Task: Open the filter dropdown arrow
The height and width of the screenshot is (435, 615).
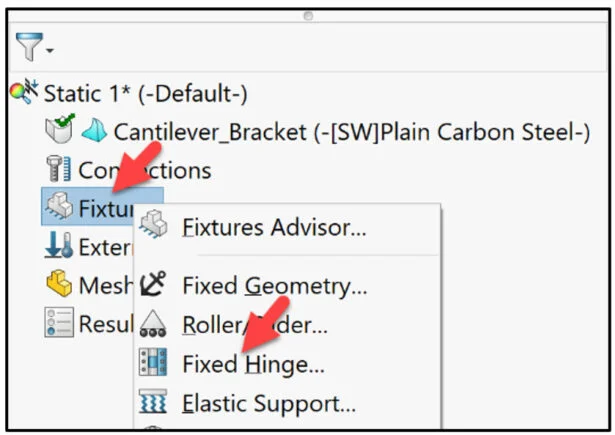Action: (x=49, y=50)
